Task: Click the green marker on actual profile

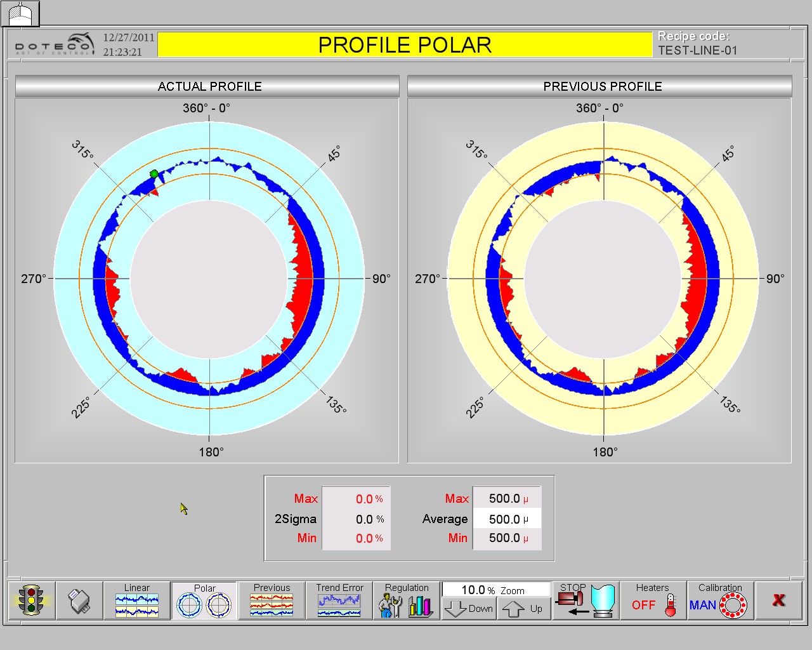Action: coord(154,174)
